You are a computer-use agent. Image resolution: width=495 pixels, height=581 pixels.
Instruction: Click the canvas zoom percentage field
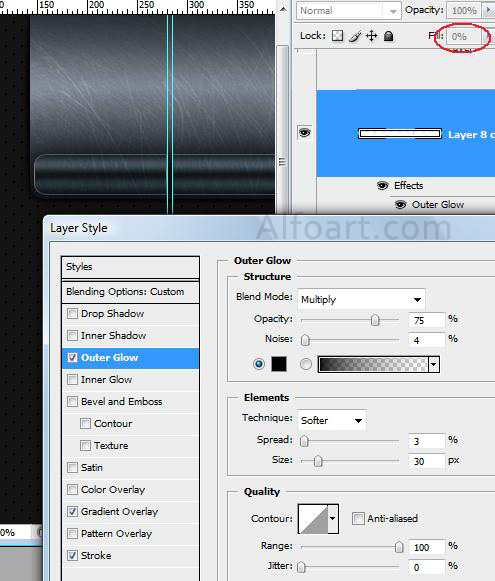[x=15, y=533]
